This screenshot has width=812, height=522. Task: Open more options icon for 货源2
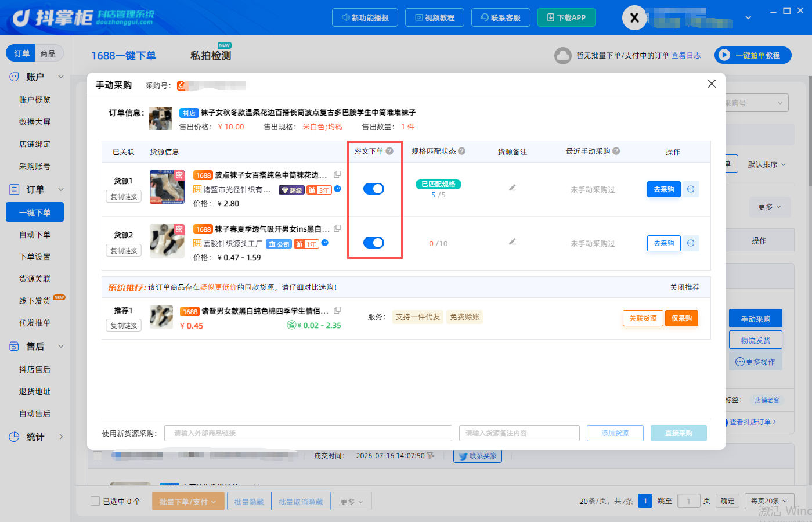click(x=691, y=243)
